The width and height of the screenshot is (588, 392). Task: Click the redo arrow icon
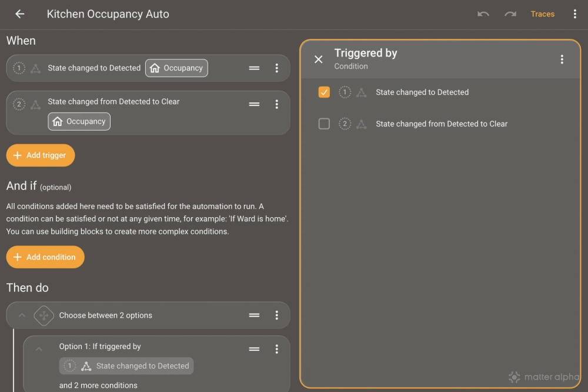point(510,14)
